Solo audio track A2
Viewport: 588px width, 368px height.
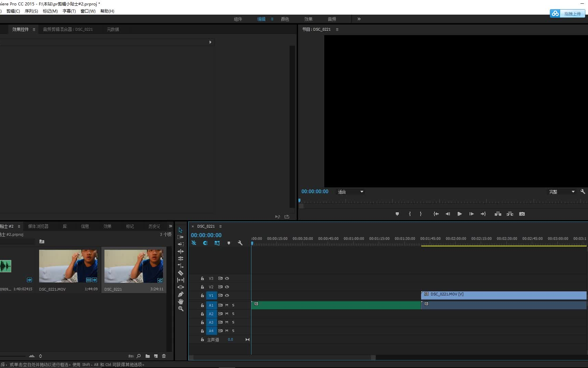(x=233, y=314)
